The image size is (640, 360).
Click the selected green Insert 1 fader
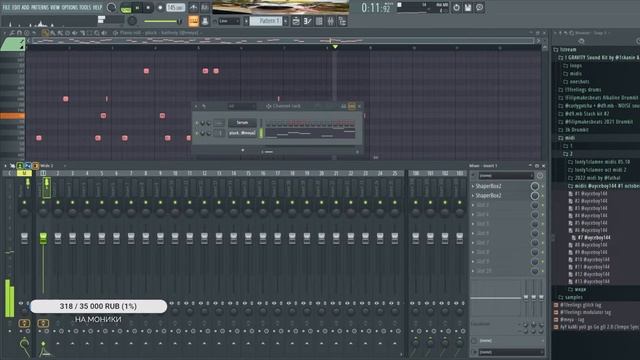(43, 238)
